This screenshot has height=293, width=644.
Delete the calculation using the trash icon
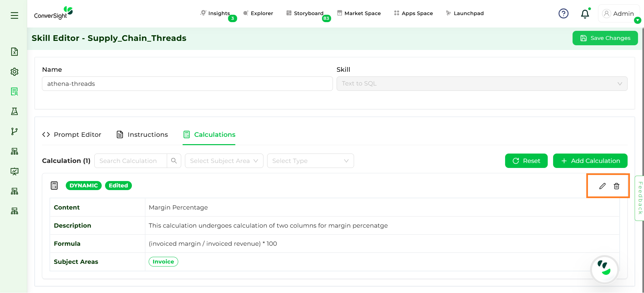[x=616, y=186]
